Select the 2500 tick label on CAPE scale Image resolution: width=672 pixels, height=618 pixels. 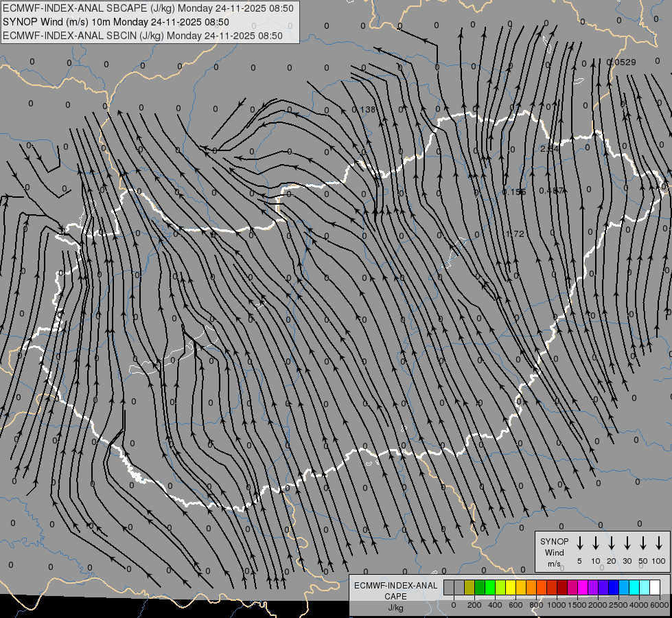point(618,605)
